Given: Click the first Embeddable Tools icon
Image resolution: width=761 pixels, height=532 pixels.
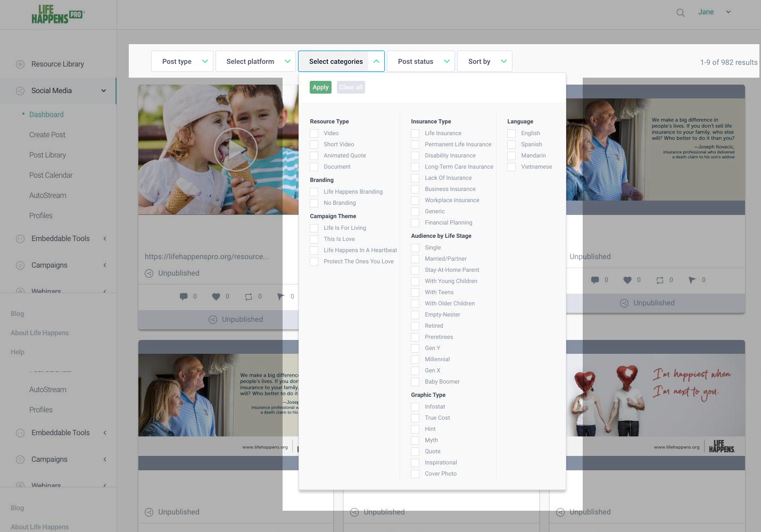Looking at the screenshot, I should click(x=20, y=239).
